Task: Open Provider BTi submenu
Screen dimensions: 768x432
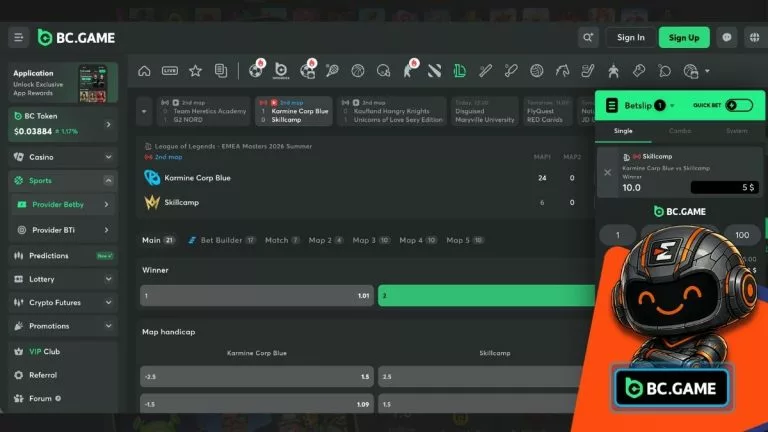Action: coord(63,230)
